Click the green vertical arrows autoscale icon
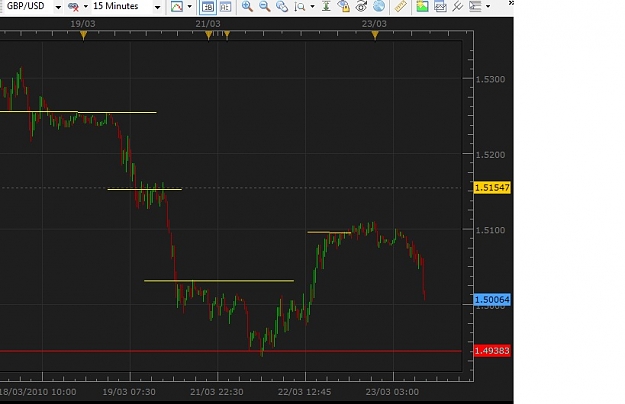Image resolution: width=625 pixels, height=404 pixels. point(326,6)
